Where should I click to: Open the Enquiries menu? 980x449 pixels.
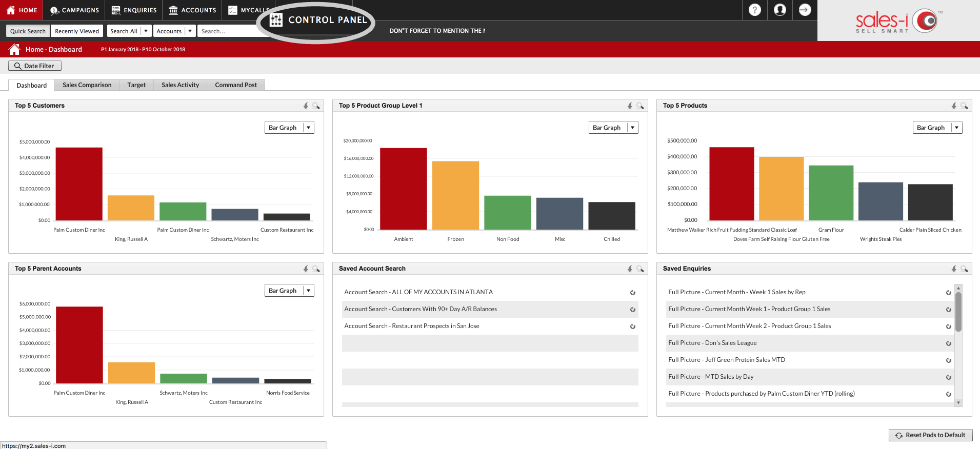click(134, 10)
